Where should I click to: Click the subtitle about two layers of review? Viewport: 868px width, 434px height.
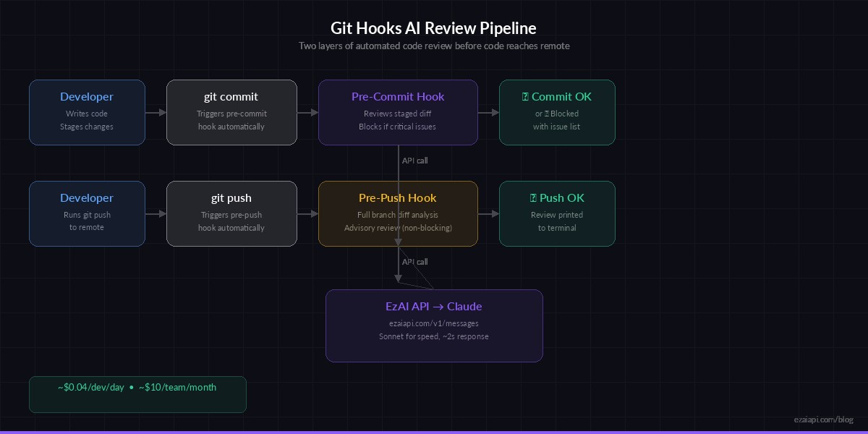click(x=434, y=46)
